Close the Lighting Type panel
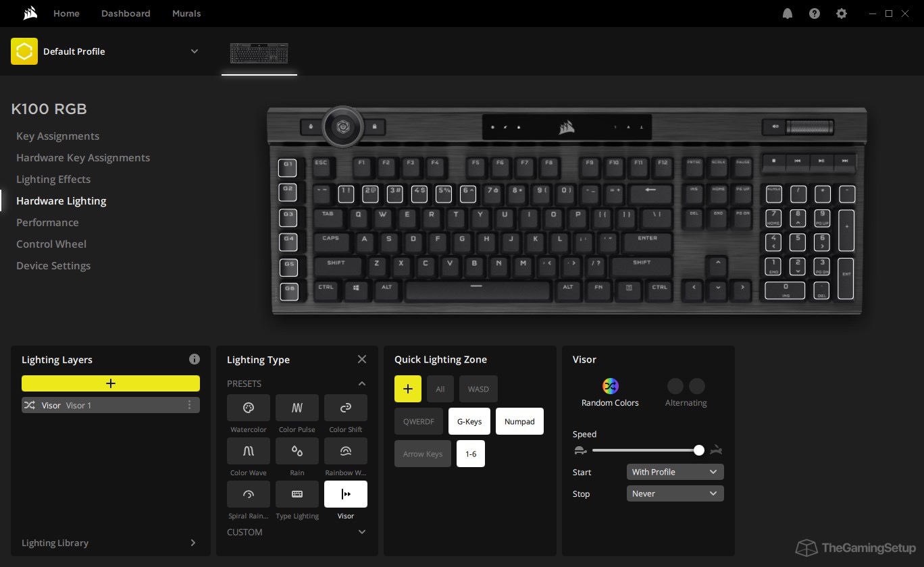This screenshot has width=924, height=567. 362,359
